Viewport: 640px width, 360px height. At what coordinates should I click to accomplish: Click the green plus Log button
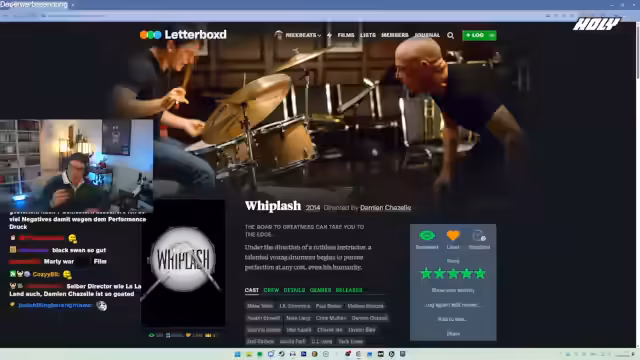pyautogui.click(x=475, y=36)
